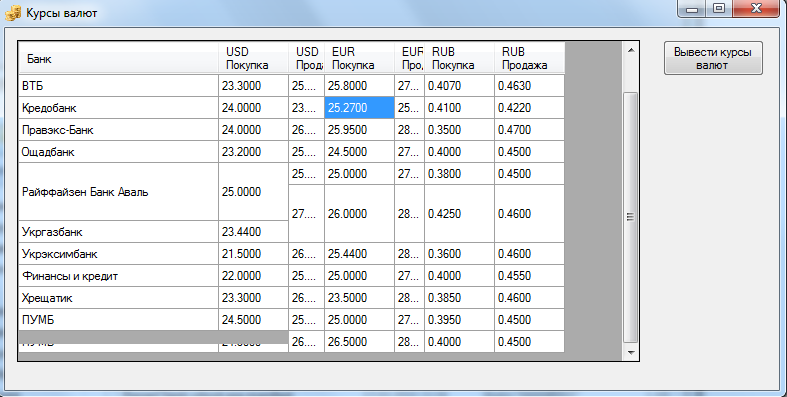Click the 'RUB Покупка' column header
787x397 pixels.
point(459,58)
